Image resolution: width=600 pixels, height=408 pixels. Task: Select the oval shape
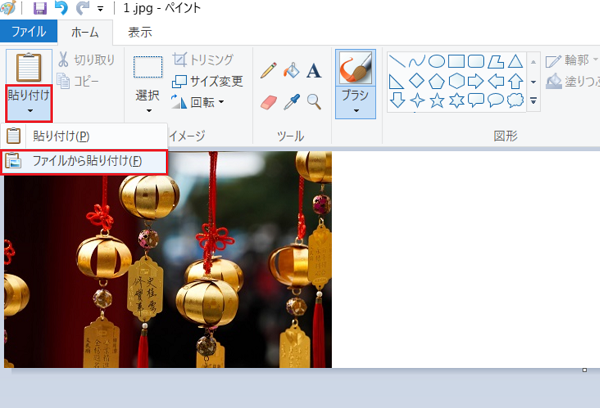436,61
